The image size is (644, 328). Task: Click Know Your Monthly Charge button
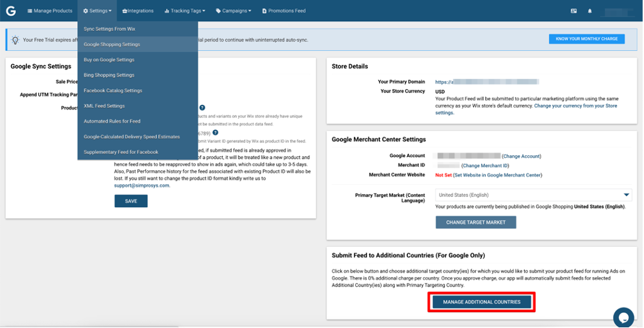coord(587,39)
